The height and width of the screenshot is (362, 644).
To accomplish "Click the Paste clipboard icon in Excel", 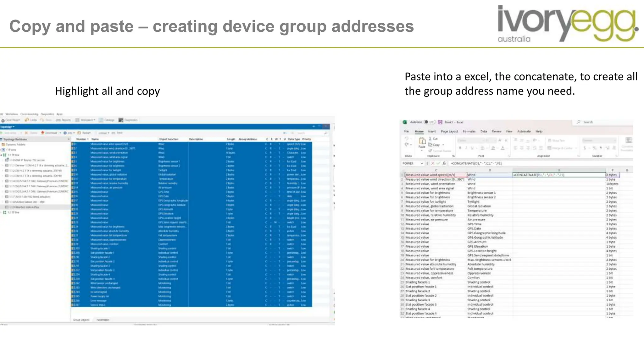I will click(x=422, y=140).
